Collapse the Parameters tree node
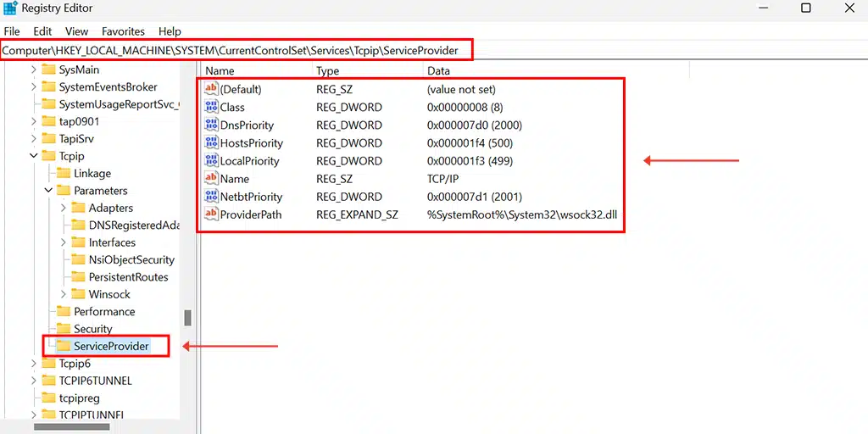This screenshot has height=434, width=868. coord(48,191)
